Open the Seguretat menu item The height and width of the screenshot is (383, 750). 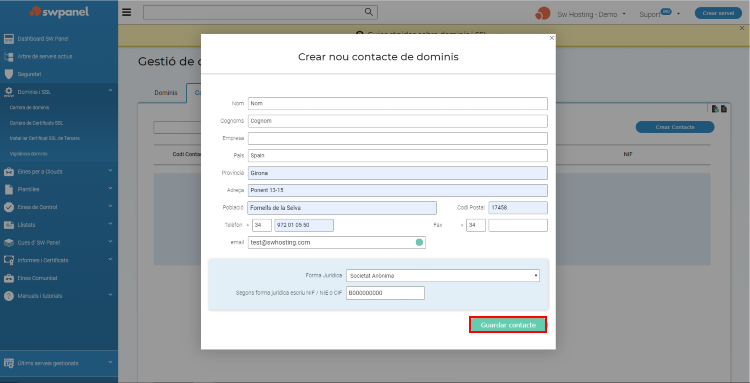[30, 74]
